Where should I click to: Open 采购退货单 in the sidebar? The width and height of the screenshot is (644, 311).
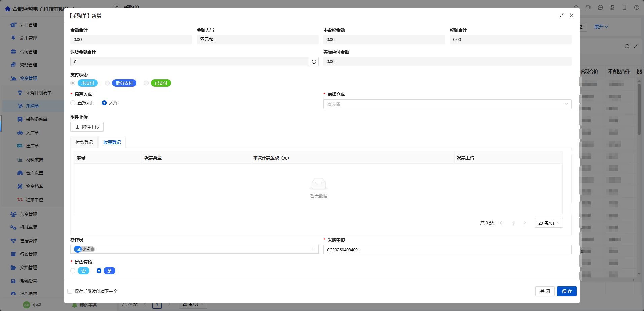[36, 119]
